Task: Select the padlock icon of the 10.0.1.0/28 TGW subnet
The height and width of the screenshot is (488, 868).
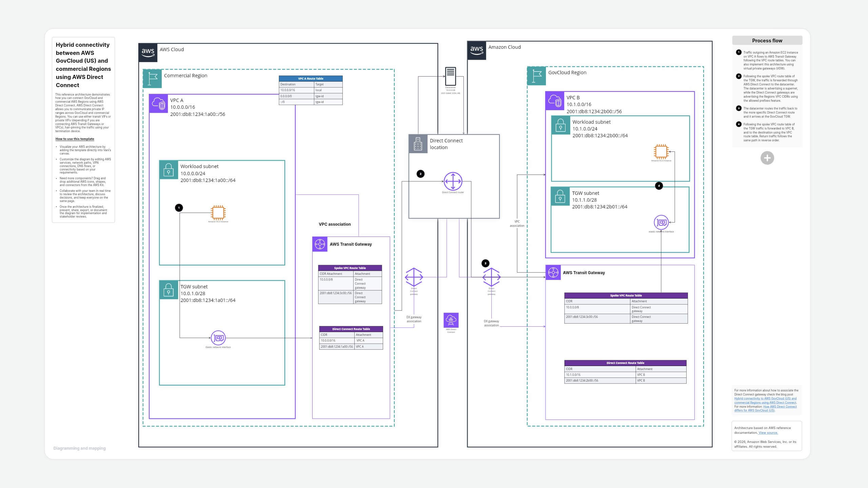Action: pos(169,290)
